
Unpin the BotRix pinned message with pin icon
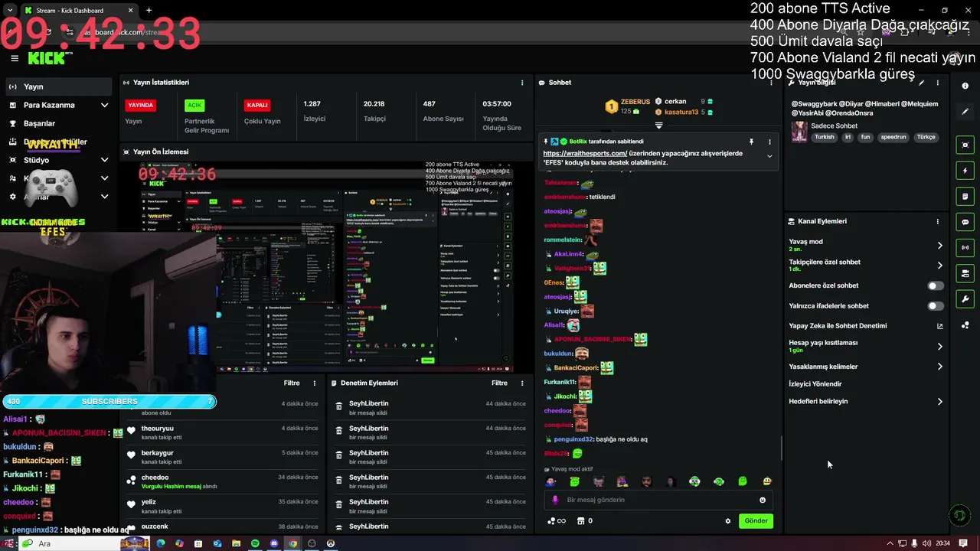click(751, 142)
